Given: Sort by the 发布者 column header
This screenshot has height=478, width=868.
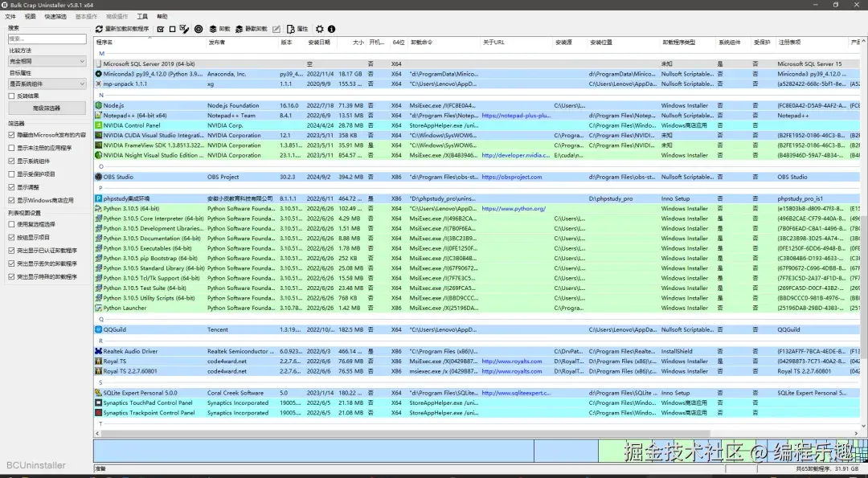Looking at the screenshot, I should pos(242,42).
